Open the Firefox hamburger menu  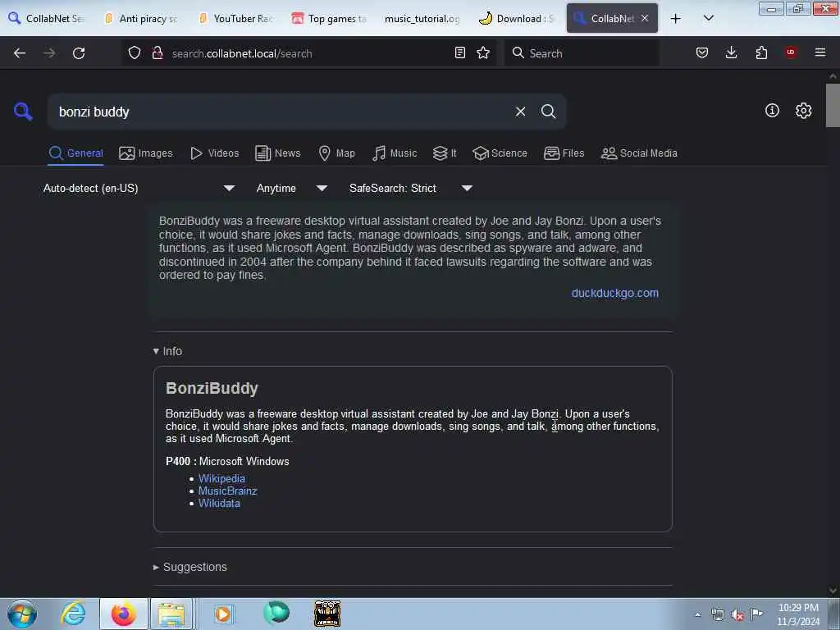tap(820, 52)
